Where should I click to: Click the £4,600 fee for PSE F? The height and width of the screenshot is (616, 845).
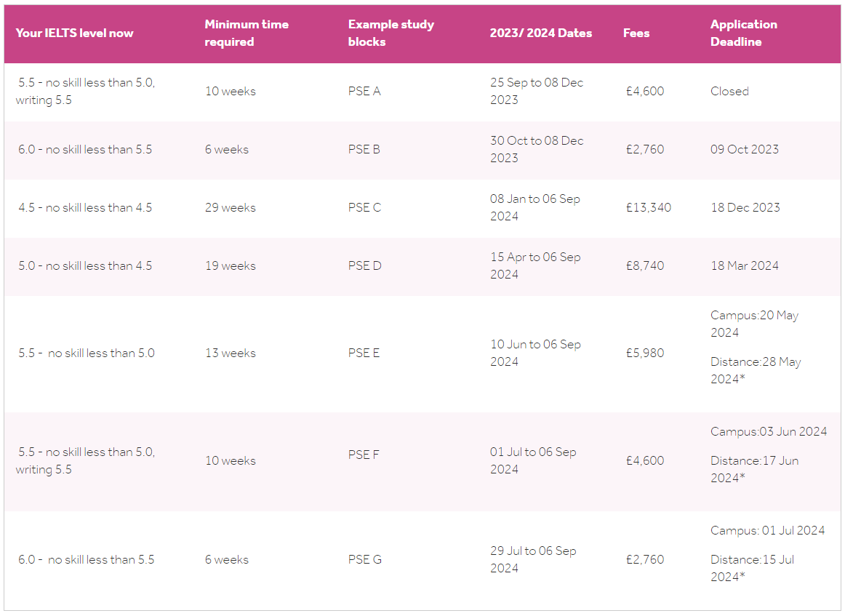point(645,461)
